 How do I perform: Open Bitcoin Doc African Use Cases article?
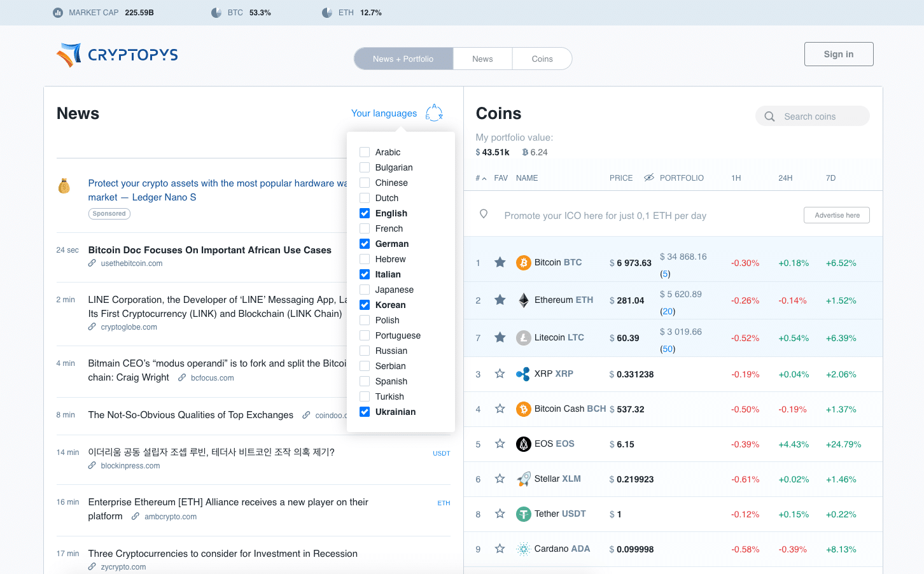click(x=210, y=250)
